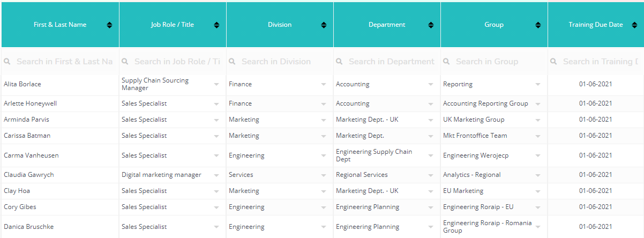This screenshot has width=644, height=238.
Task: Expand Carma Vanheusen's Department dropdown
Action: 431,156
